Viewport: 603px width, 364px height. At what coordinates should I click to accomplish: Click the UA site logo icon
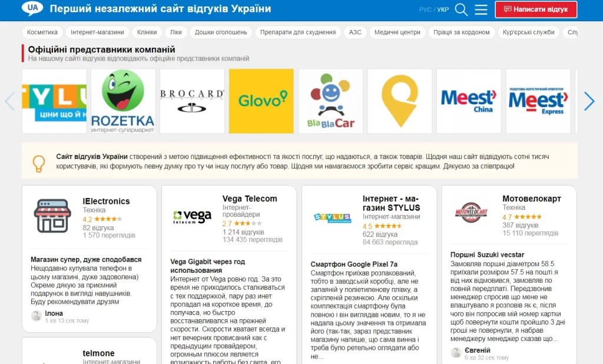[x=32, y=9]
